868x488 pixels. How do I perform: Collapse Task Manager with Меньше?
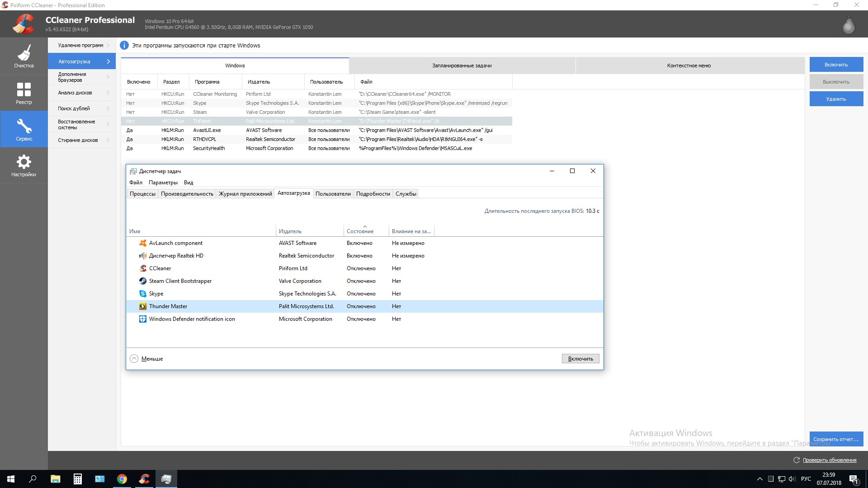pyautogui.click(x=146, y=359)
